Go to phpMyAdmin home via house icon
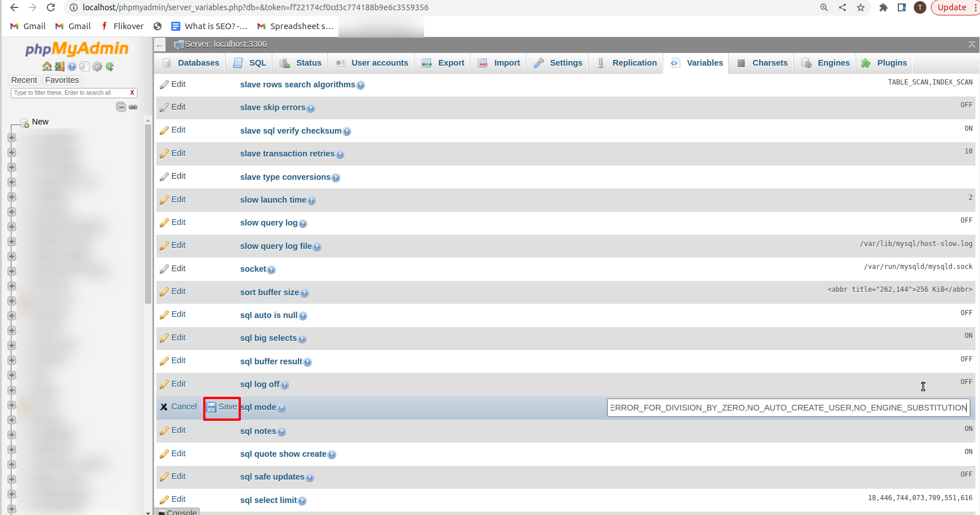The width and height of the screenshot is (980, 515). coord(47,66)
